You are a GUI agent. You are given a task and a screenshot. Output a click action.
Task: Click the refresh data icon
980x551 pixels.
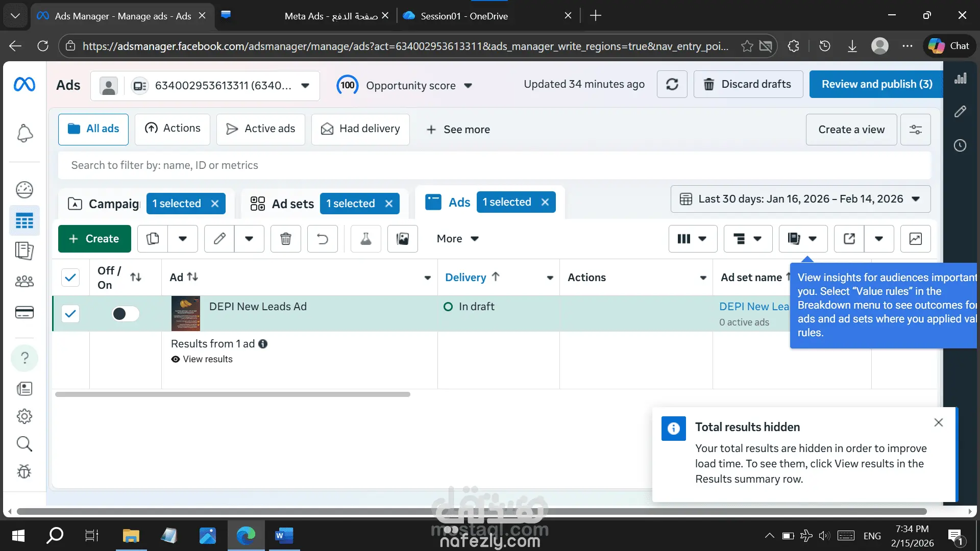(672, 85)
